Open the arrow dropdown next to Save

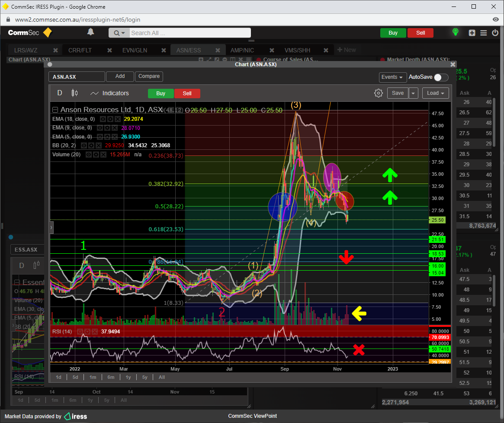414,93
